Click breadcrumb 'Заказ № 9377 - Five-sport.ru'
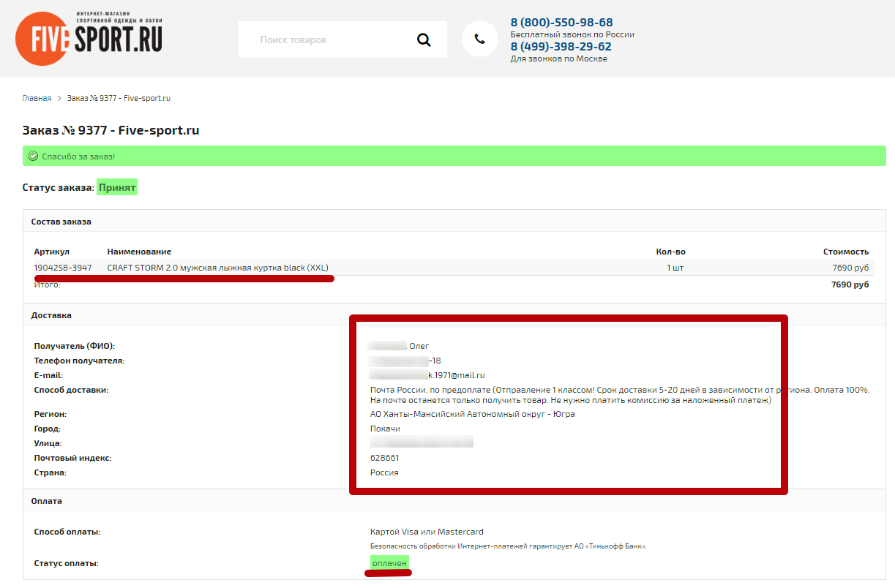The height and width of the screenshot is (588, 895). pos(119,98)
